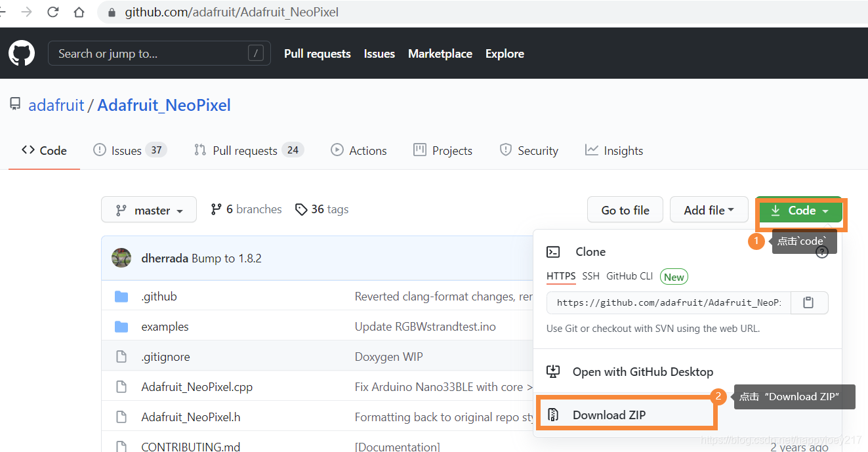This screenshot has width=868, height=452.
Task: Open Explore in top navigation
Action: pos(505,54)
